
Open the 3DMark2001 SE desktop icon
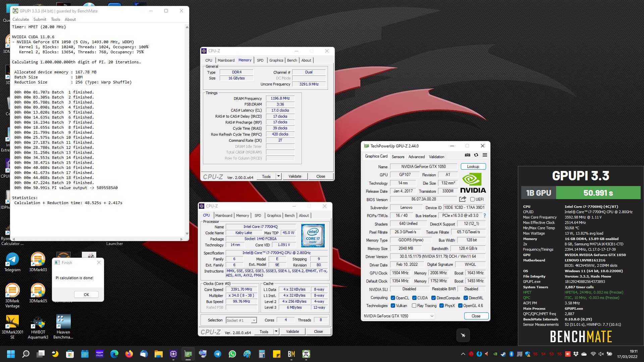click(12, 327)
